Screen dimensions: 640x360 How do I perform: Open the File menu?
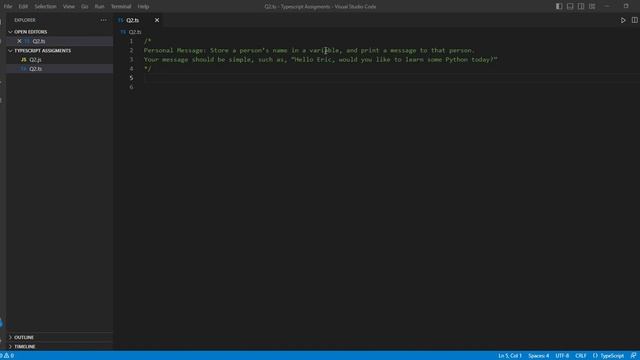(8, 7)
